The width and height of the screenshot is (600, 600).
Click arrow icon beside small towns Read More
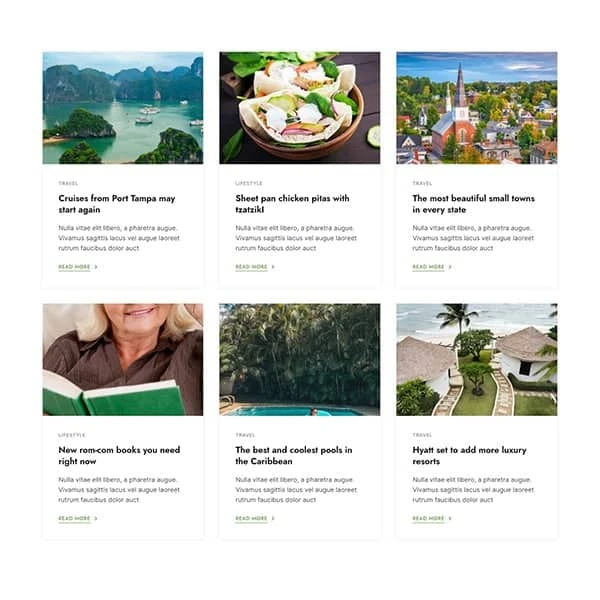coord(450,267)
